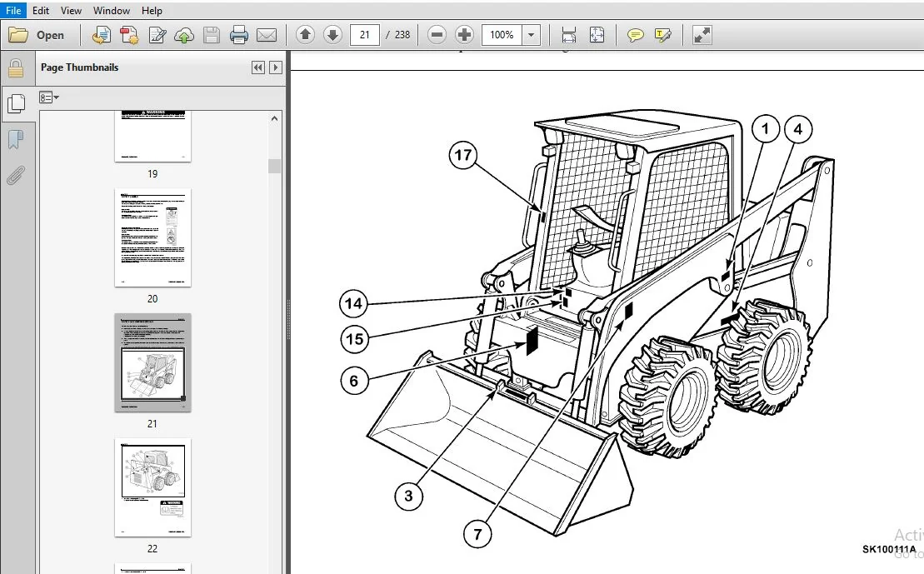This screenshot has height=574, width=924.
Task: Click the Zoom out minus button
Action: (x=437, y=35)
